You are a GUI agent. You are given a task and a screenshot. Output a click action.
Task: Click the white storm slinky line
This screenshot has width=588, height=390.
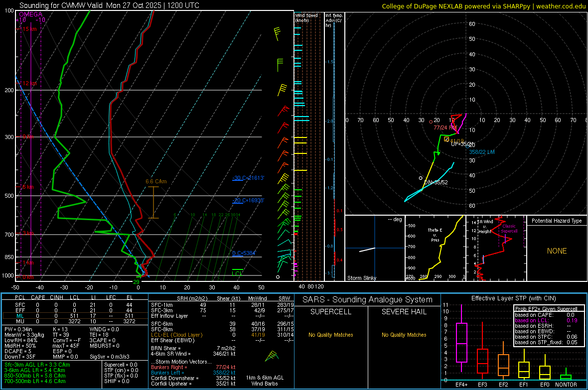point(367,250)
